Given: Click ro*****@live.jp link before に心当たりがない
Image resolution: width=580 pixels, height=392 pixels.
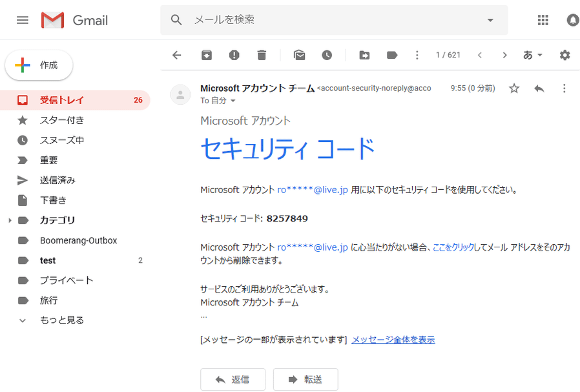Looking at the screenshot, I should point(313,247).
